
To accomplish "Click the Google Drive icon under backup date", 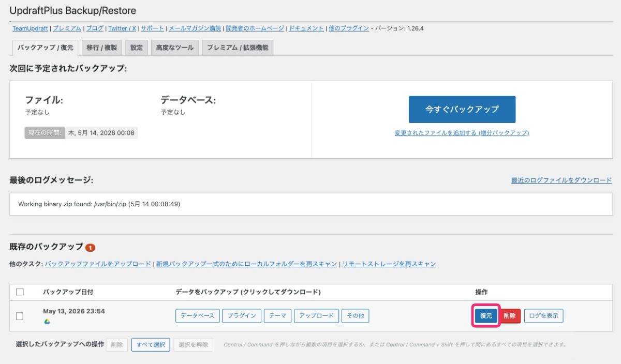I will [x=47, y=322].
